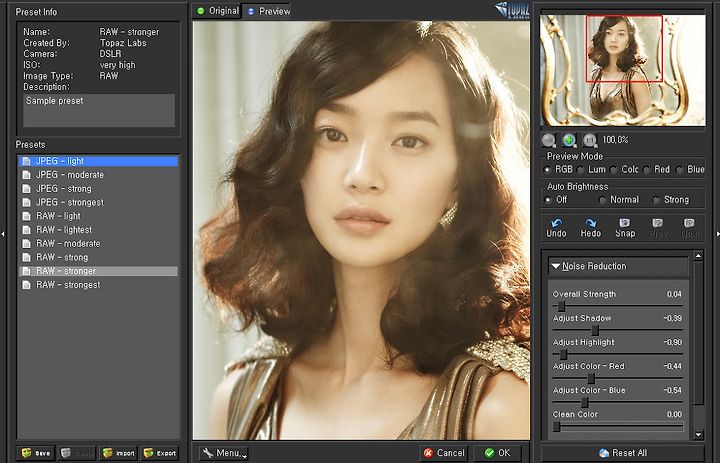Screen dimensions: 720x463
Task: Set Auto Brightness to Off
Action: click(x=548, y=200)
